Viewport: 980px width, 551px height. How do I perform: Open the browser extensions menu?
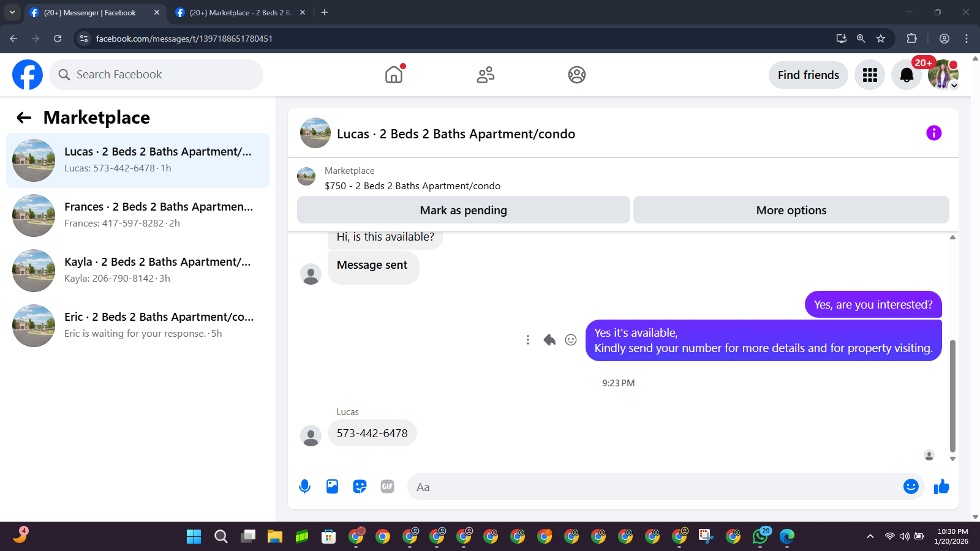point(911,39)
